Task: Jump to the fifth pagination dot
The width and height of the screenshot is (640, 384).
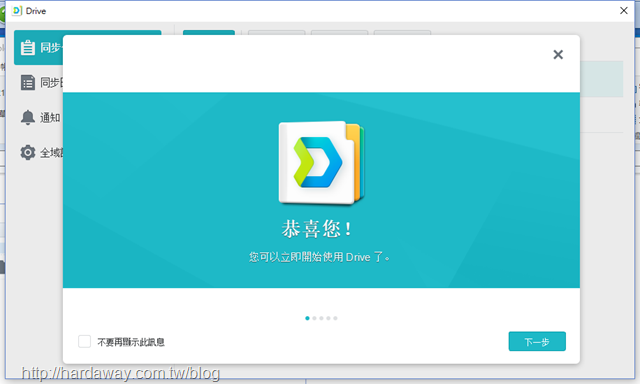Action: coord(335,318)
